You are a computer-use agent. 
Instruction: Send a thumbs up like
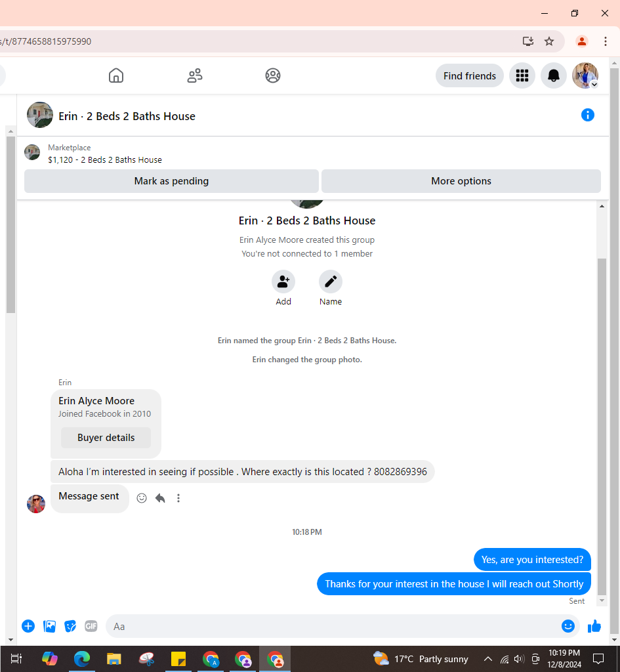click(x=594, y=626)
